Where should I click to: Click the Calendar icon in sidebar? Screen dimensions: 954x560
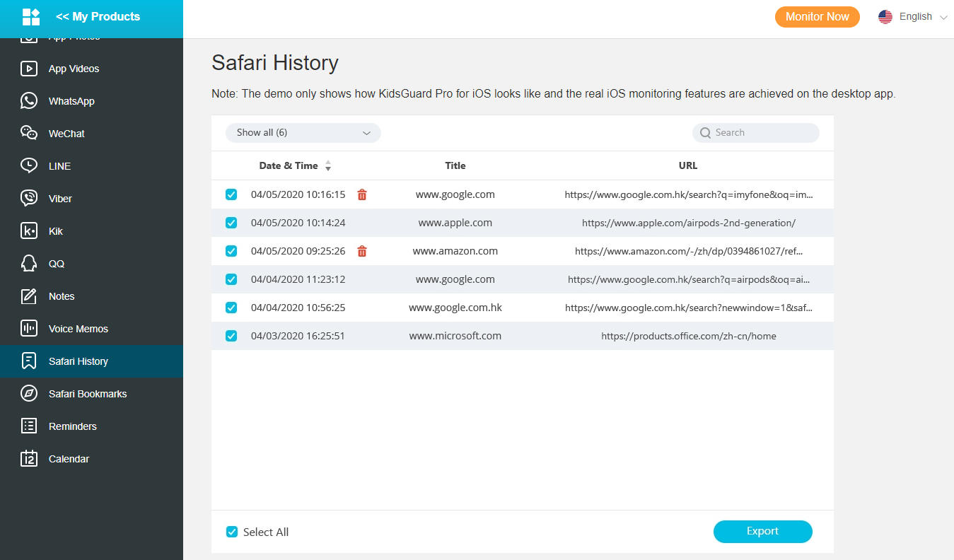28,459
